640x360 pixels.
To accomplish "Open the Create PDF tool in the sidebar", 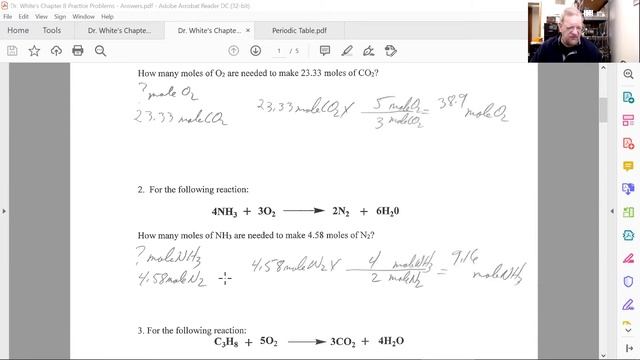I will 628,143.
